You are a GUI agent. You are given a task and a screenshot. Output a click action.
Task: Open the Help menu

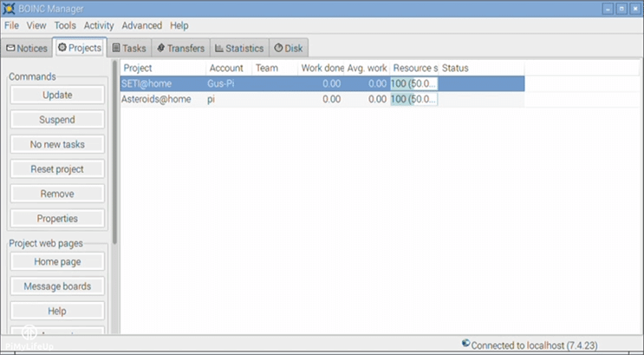coord(179,25)
